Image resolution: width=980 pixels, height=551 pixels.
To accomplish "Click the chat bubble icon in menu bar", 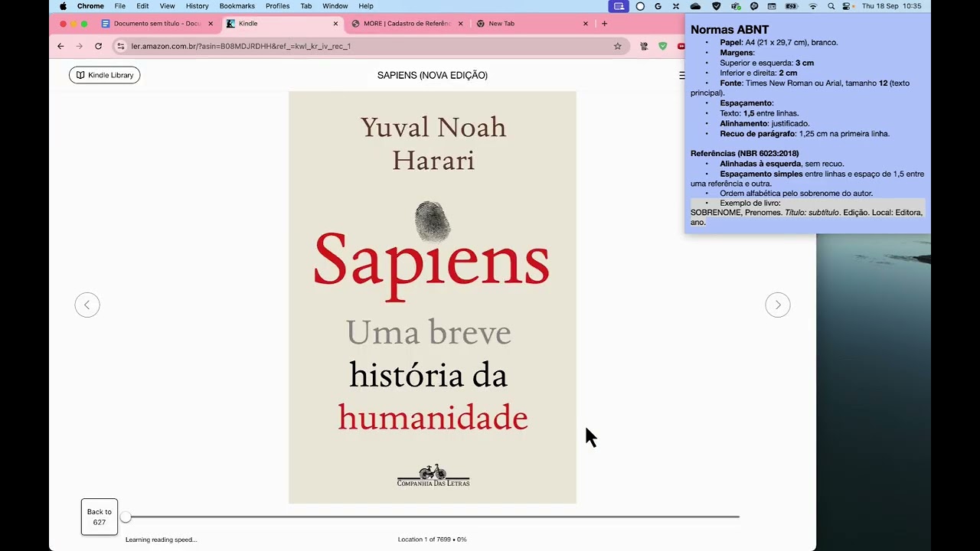I will (753, 6).
